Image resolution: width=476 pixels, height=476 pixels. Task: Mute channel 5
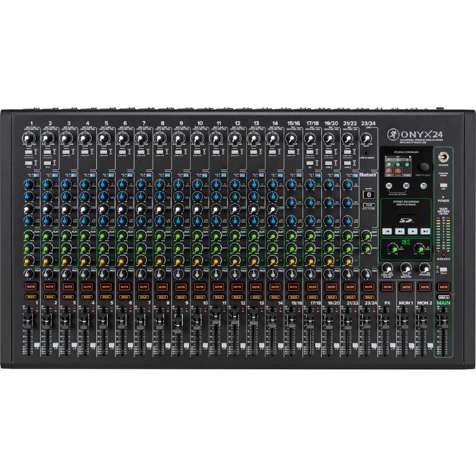[x=106, y=287]
